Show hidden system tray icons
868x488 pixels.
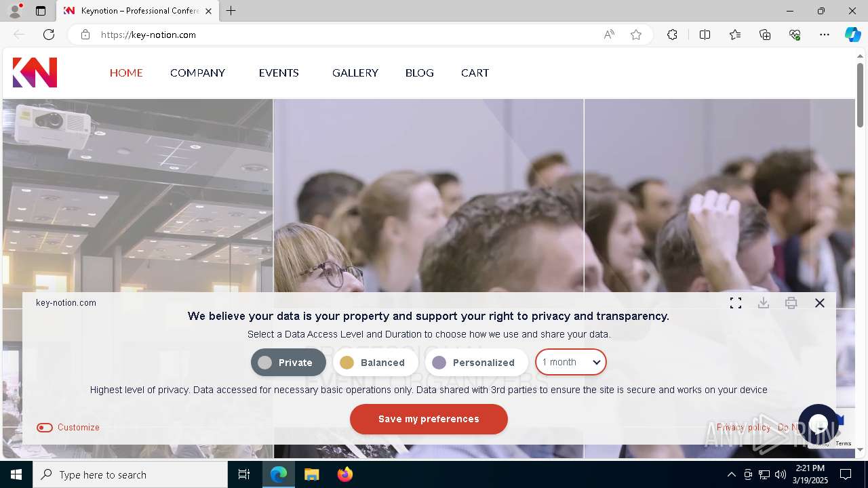coord(731,474)
